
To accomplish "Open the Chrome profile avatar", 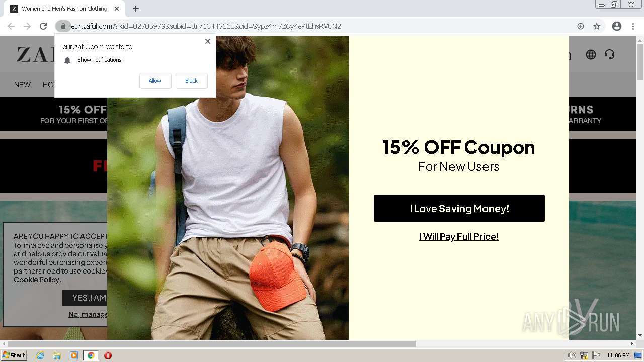I will pyautogui.click(x=617, y=26).
